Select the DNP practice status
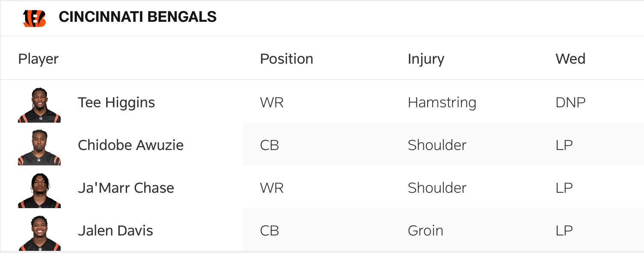The image size is (644, 253). [570, 103]
